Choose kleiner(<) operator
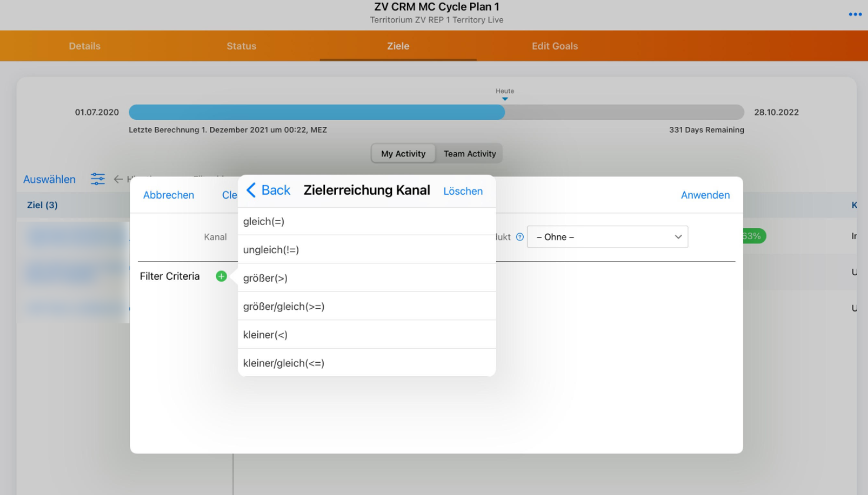Screen dimensions: 868x495 click(366, 335)
